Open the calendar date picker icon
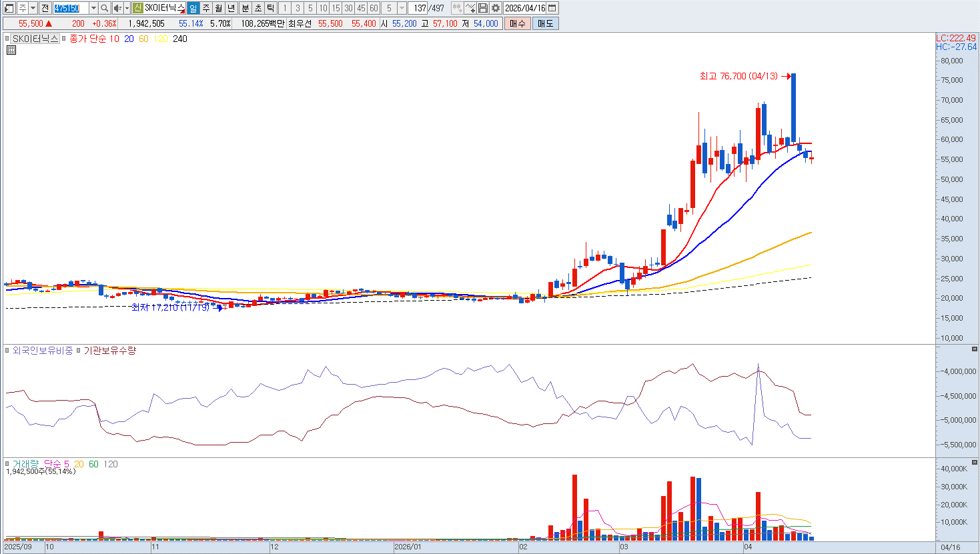The width and height of the screenshot is (980, 554). click(552, 8)
